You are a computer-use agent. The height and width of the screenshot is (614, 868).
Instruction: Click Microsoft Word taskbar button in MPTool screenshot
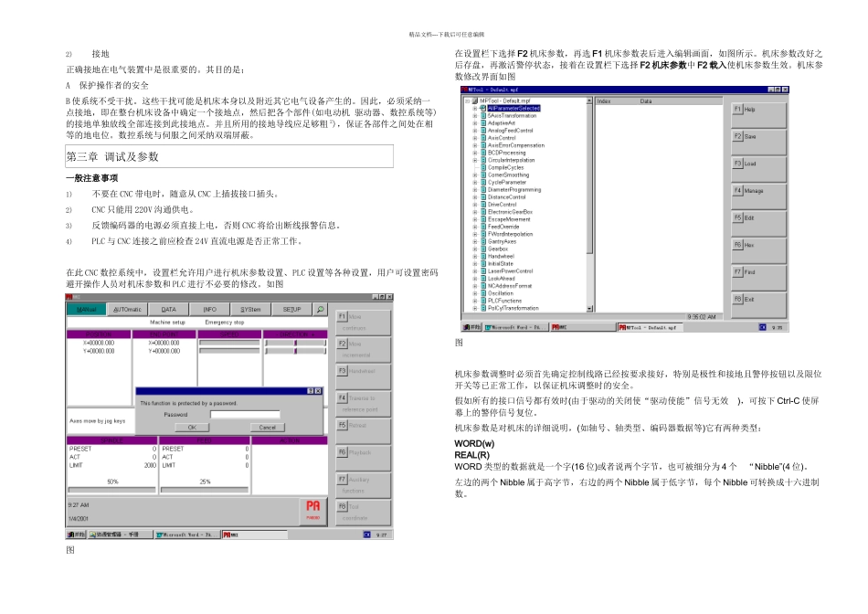click(515, 327)
